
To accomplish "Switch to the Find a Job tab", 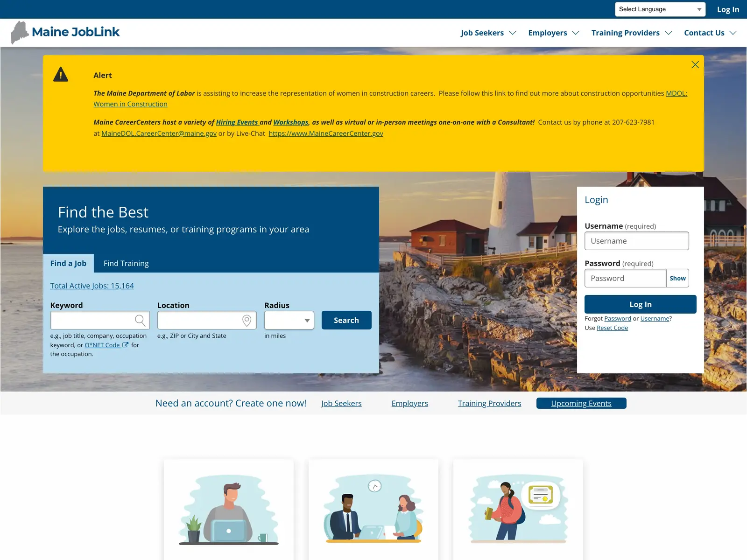I will (x=68, y=263).
